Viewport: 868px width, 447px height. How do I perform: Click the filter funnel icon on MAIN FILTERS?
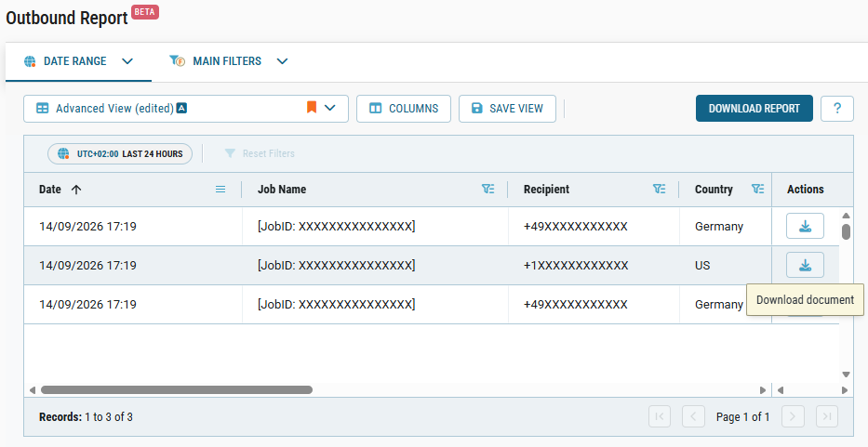point(177,60)
